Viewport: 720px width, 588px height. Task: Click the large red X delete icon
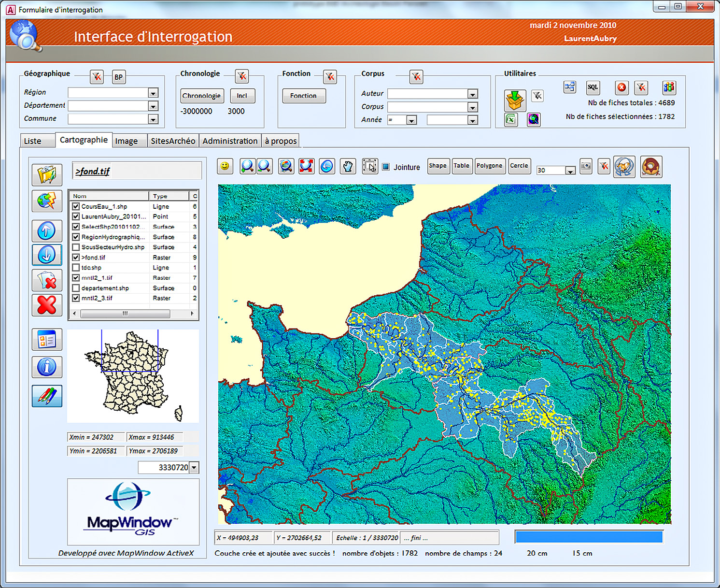click(47, 305)
